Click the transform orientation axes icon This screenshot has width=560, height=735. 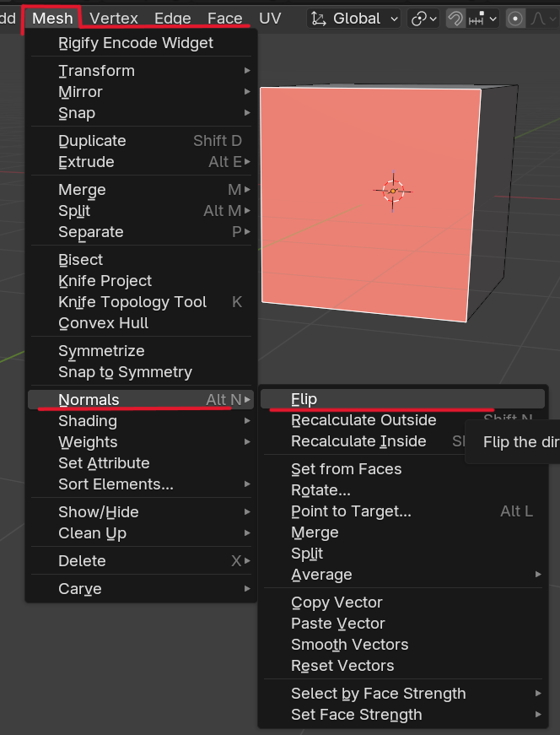coord(320,19)
